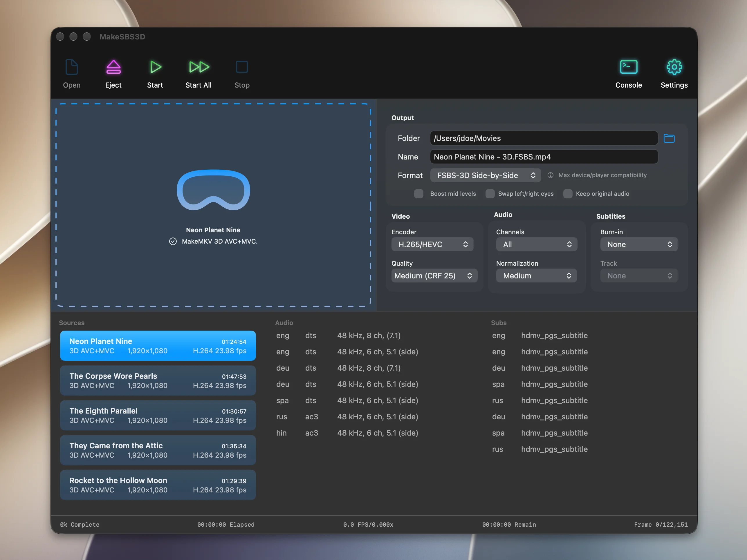
Task: Click the MakeMKV checkmark status icon
Action: coord(173,241)
